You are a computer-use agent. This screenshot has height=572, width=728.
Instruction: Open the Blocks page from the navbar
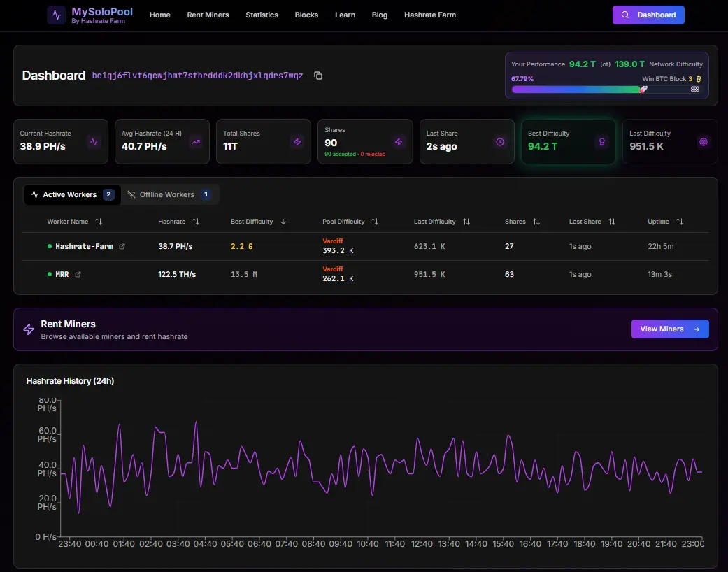click(x=306, y=15)
